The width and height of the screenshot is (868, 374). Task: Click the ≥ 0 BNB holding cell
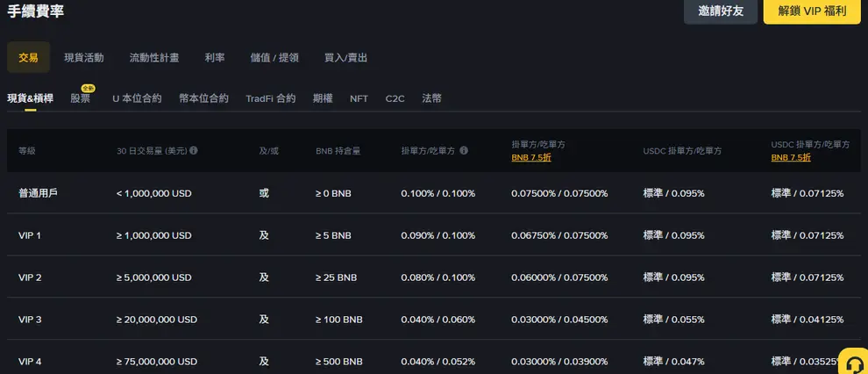tap(333, 193)
